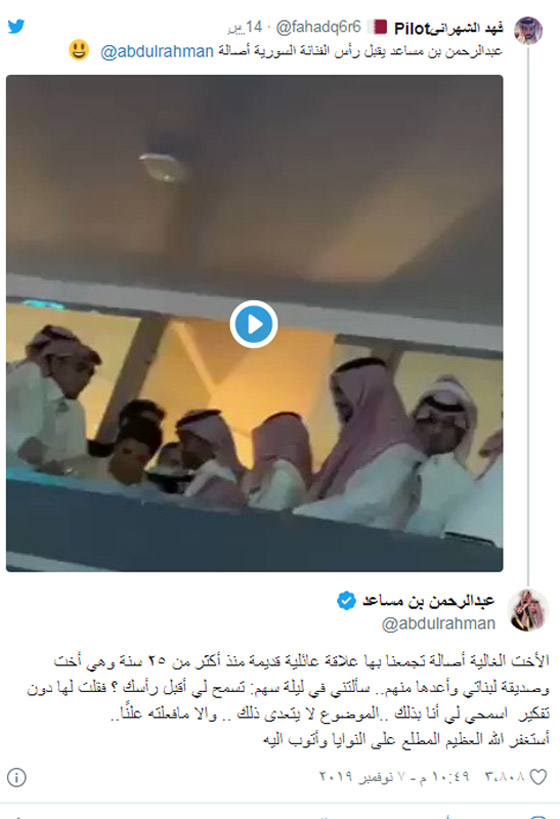Open Abdulrahman bin Musaed's profile picture
Image resolution: width=560 pixels, height=819 pixels.
(528, 610)
